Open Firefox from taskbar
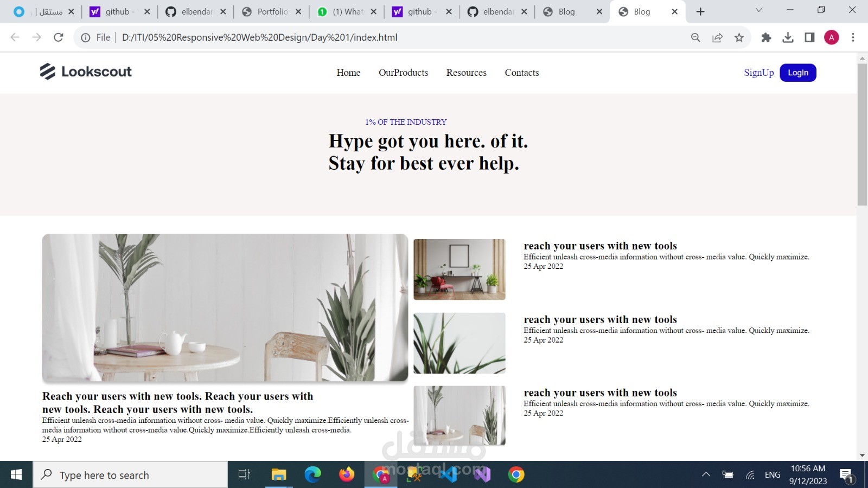 347,475
